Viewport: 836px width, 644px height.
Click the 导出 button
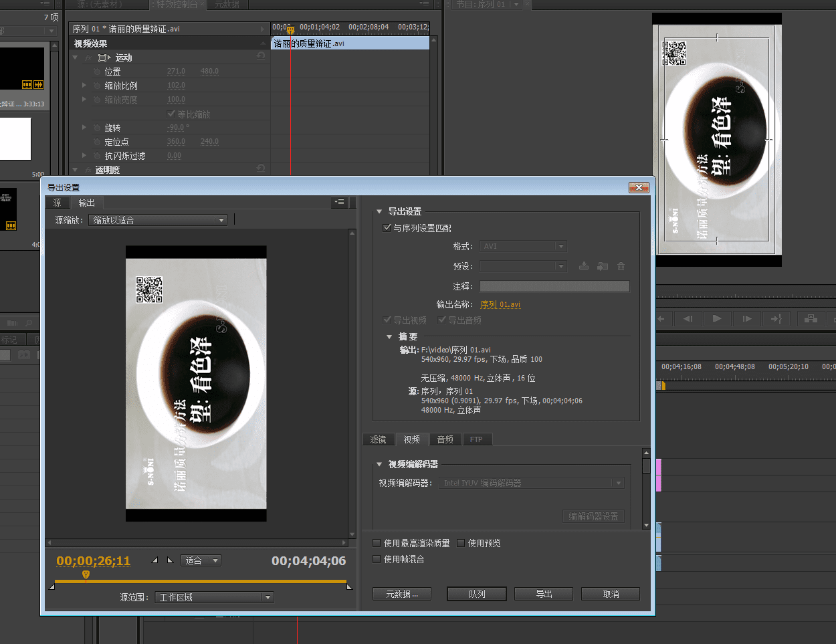(x=543, y=594)
